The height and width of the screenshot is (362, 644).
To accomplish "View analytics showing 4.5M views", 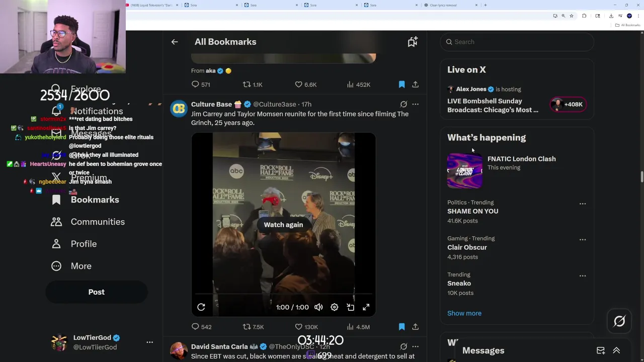I will 358,327.
